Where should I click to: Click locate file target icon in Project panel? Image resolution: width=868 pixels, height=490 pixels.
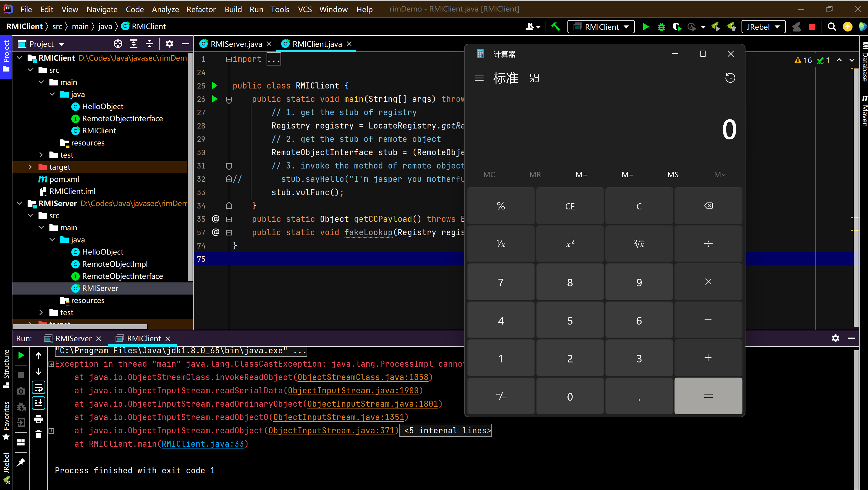(118, 44)
